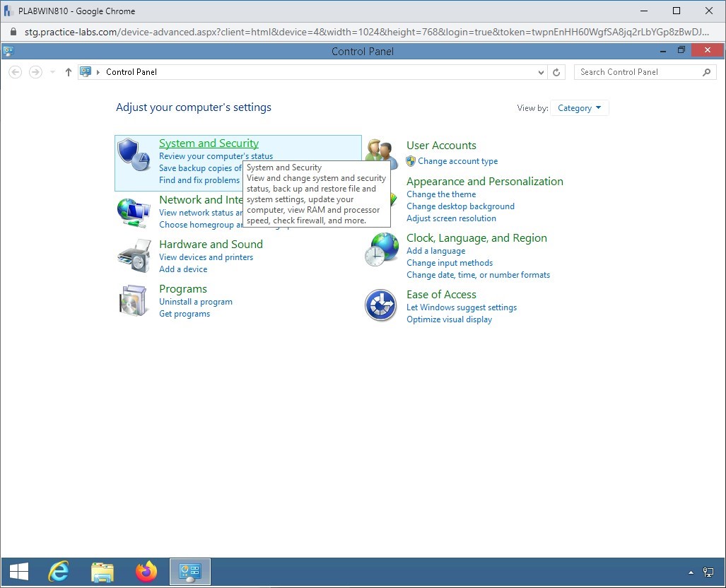
Task: Click the Change account type link
Action: pos(457,161)
